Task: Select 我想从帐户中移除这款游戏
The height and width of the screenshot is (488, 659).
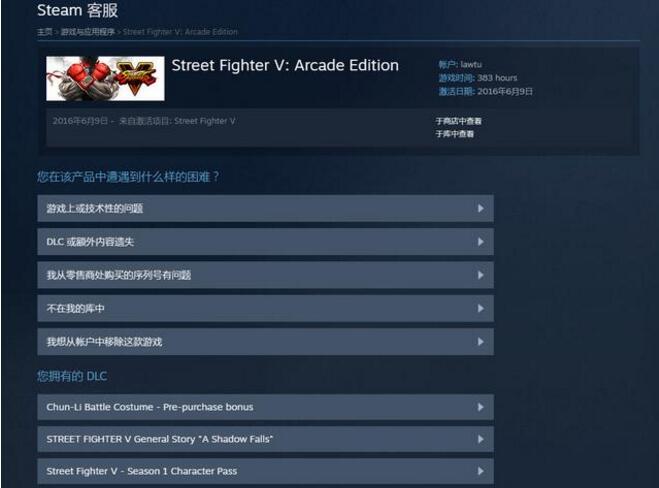Action: click(x=265, y=342)
